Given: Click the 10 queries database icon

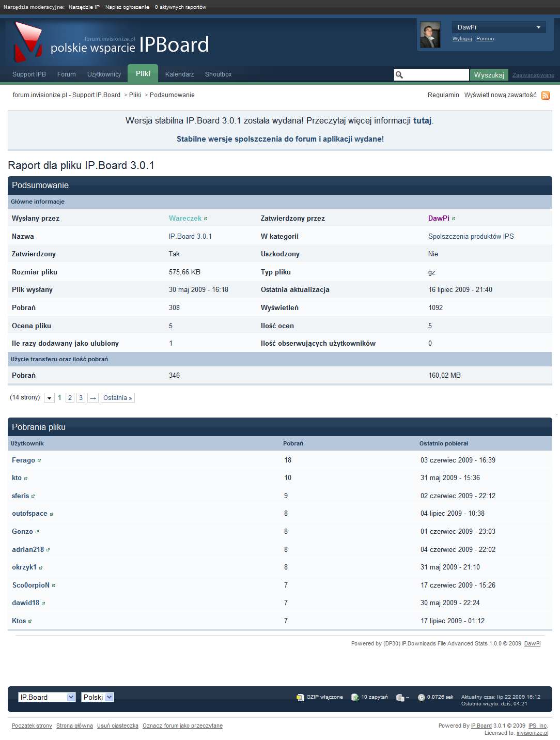Looking at the screenshot, I should pos(355,697).
